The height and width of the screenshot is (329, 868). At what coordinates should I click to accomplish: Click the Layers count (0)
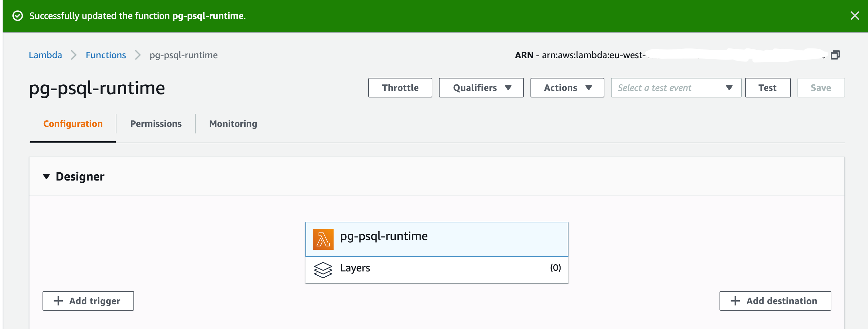point(555,268)
